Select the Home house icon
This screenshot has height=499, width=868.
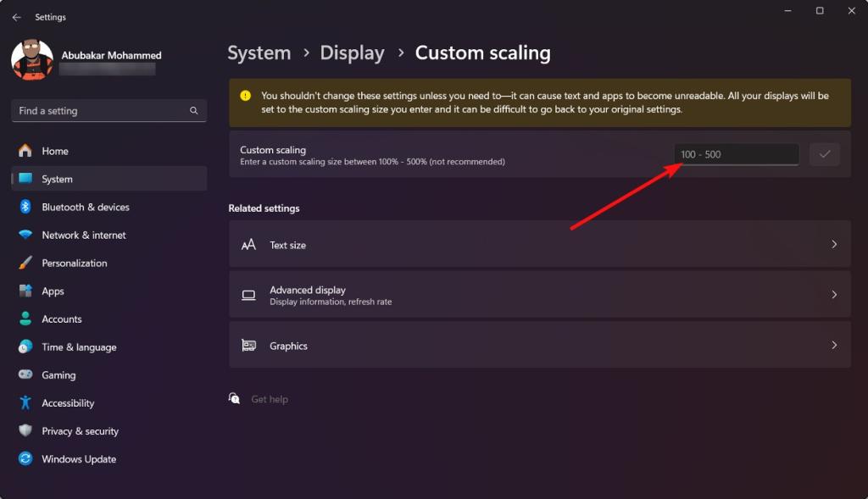[25, 150]
